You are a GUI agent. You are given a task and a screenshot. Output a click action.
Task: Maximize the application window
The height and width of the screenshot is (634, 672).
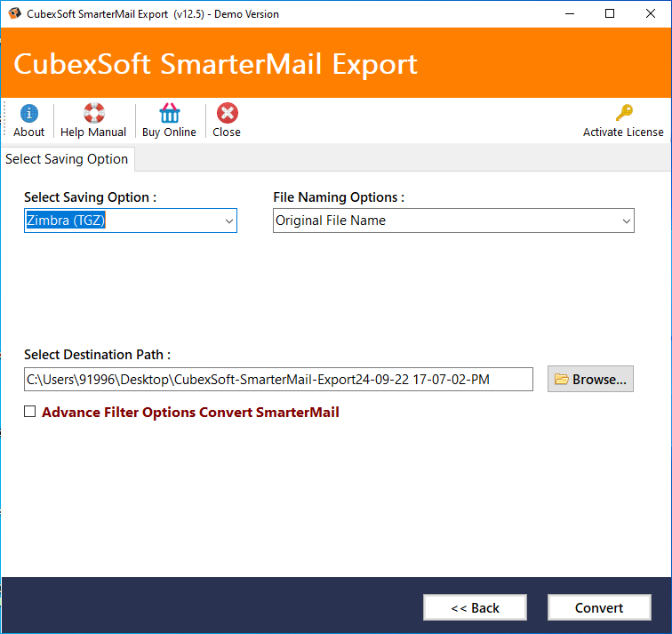tap(610, 13)
